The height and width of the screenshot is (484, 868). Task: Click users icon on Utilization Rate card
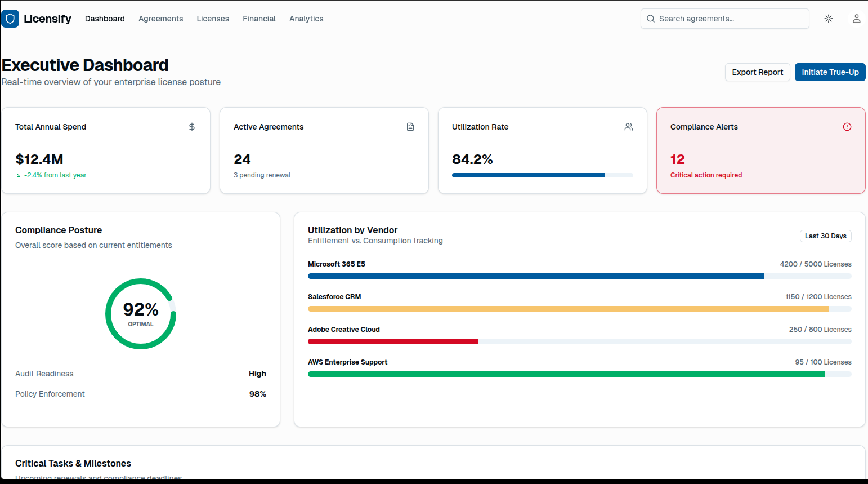click(x=629, y=127)
